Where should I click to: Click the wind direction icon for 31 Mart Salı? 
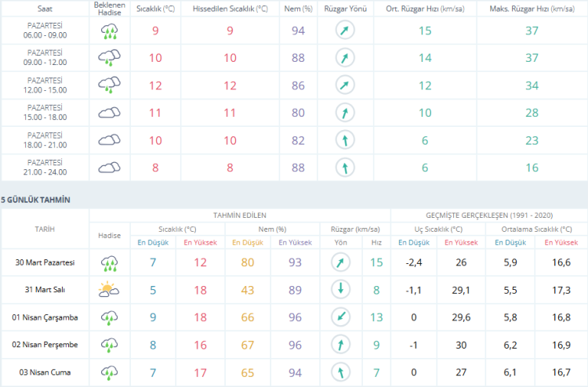[340, 290]
